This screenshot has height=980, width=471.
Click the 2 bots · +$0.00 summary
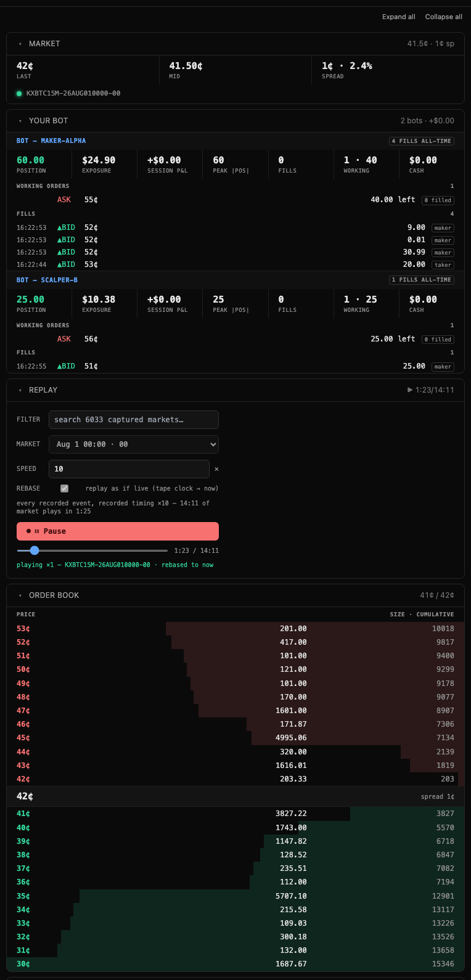point(427,121)
